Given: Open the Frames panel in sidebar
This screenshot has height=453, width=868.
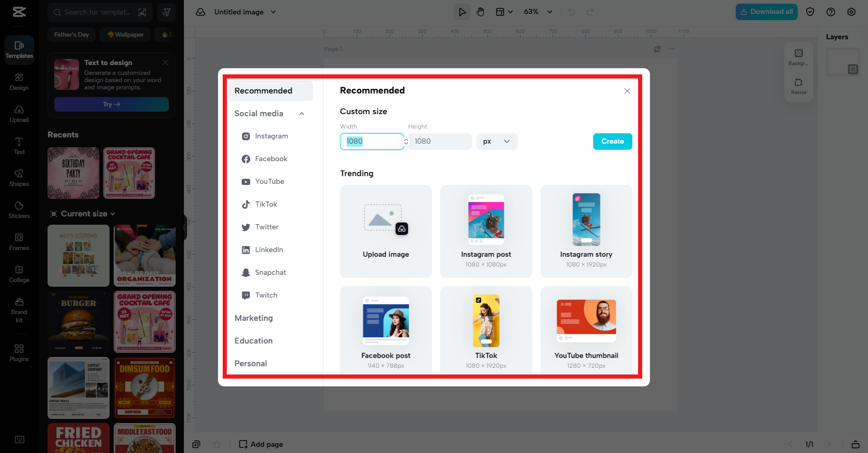Looking at the screenshot, I should click(19, 242).
